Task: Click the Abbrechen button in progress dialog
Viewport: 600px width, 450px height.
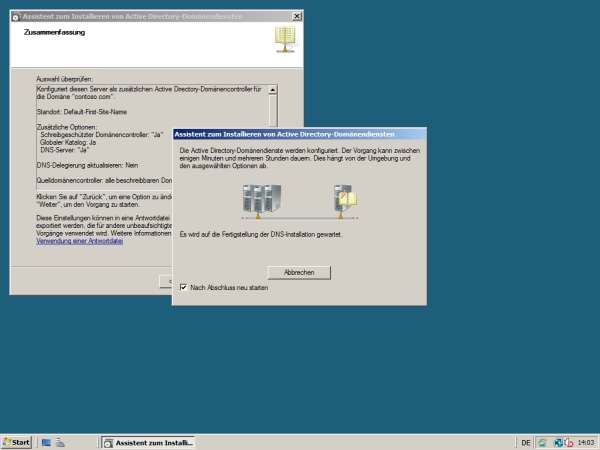Action: 299,272
